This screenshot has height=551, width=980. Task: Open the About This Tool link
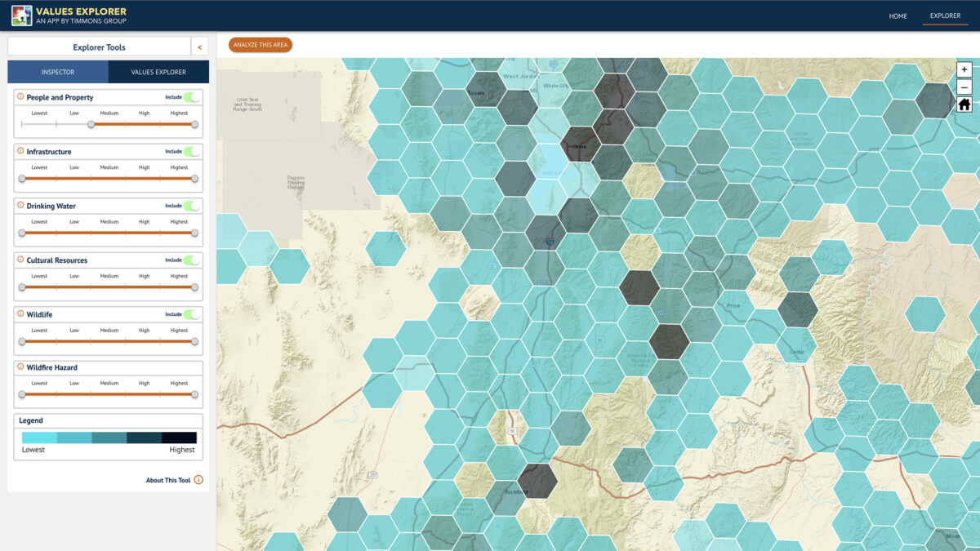coord(172,480)
